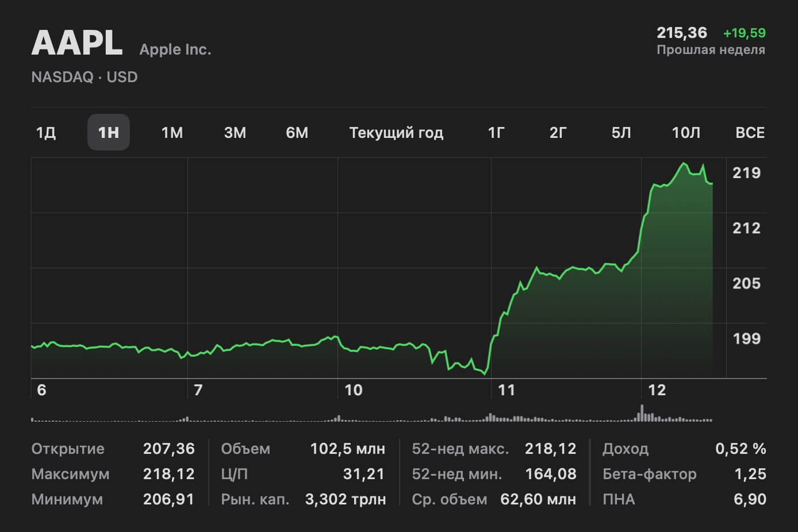This screenshot has height=532, width=798.
Task: Click the date label 12 on the chart axis
Action: coord(657,390)
